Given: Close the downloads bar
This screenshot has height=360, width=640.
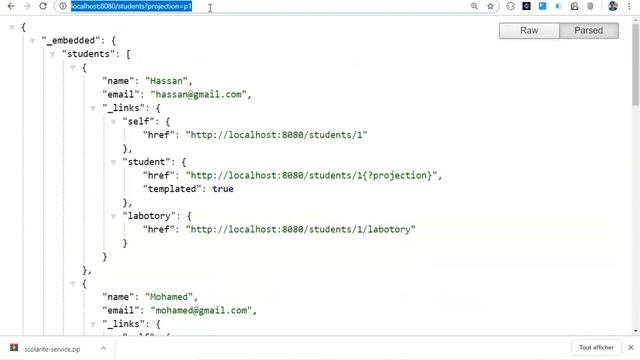Looking at the screenshot, I should click(x=631, y=347).
